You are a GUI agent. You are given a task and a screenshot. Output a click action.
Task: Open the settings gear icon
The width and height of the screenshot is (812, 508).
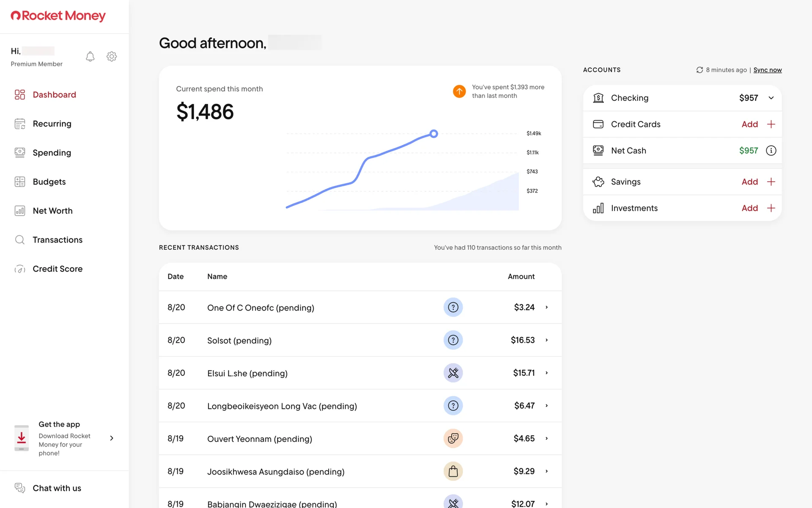click(112, 57)
